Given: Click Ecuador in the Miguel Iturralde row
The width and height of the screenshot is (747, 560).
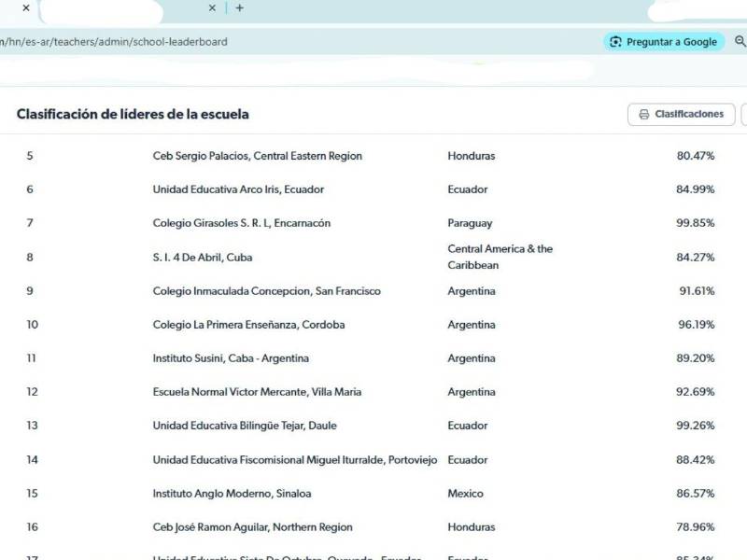Looking at the screenshot, I should coord(468,460).
